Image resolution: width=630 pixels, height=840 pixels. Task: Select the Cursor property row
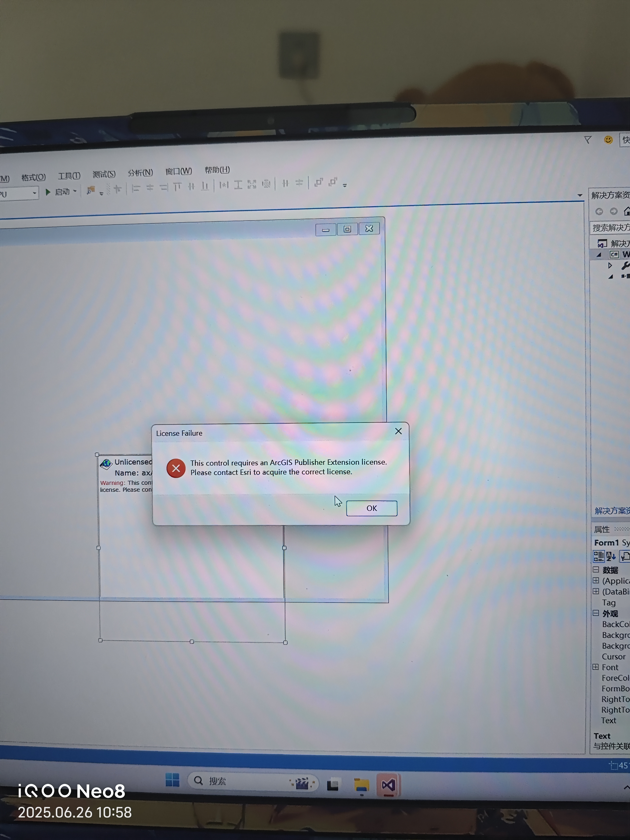pyautogui.click(x=613, y=657)
